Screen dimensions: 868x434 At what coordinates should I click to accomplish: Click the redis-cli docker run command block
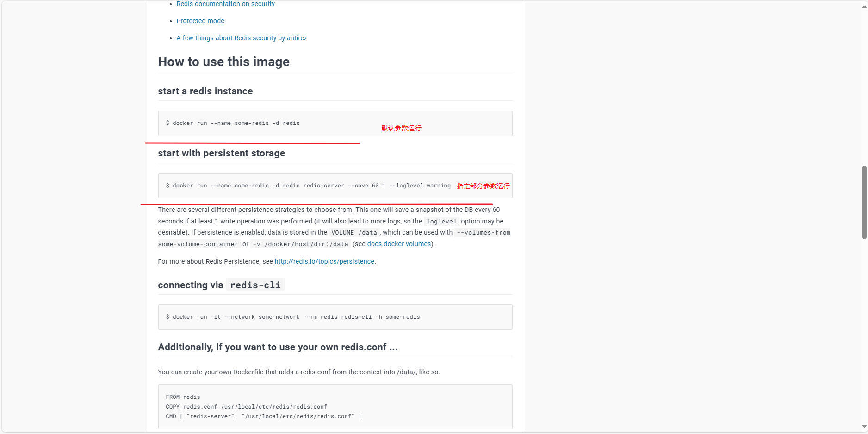tap(293, 317)
